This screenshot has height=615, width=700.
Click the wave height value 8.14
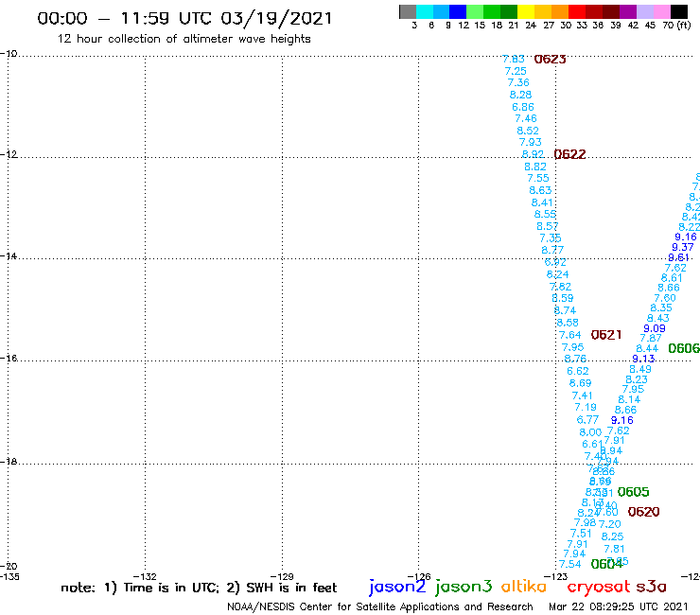(629, 399)
